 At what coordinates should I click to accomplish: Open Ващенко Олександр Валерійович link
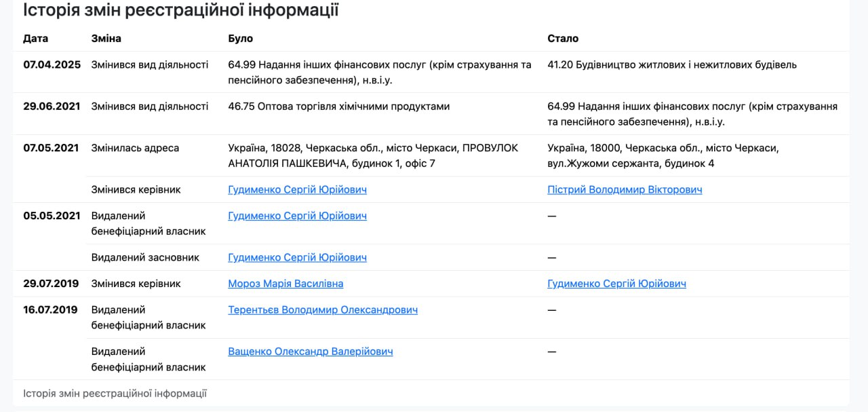pyautogui.click(x=311, y=352)
